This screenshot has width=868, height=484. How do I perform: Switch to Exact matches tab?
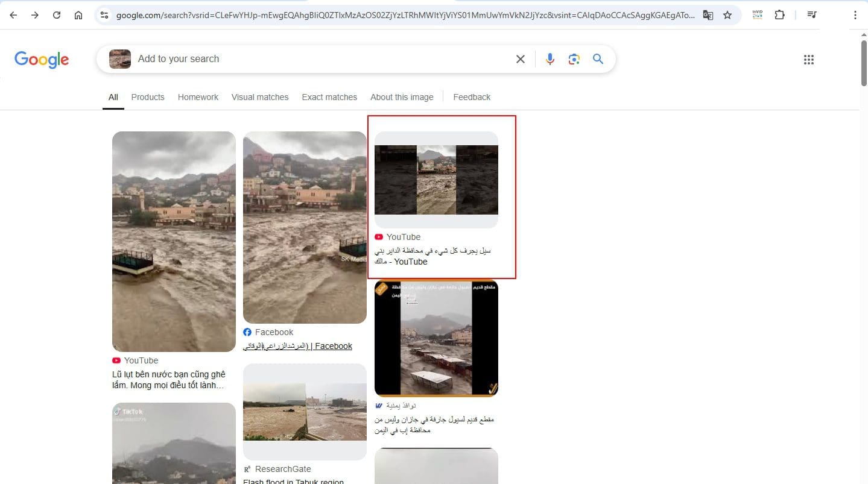point(329,97)
